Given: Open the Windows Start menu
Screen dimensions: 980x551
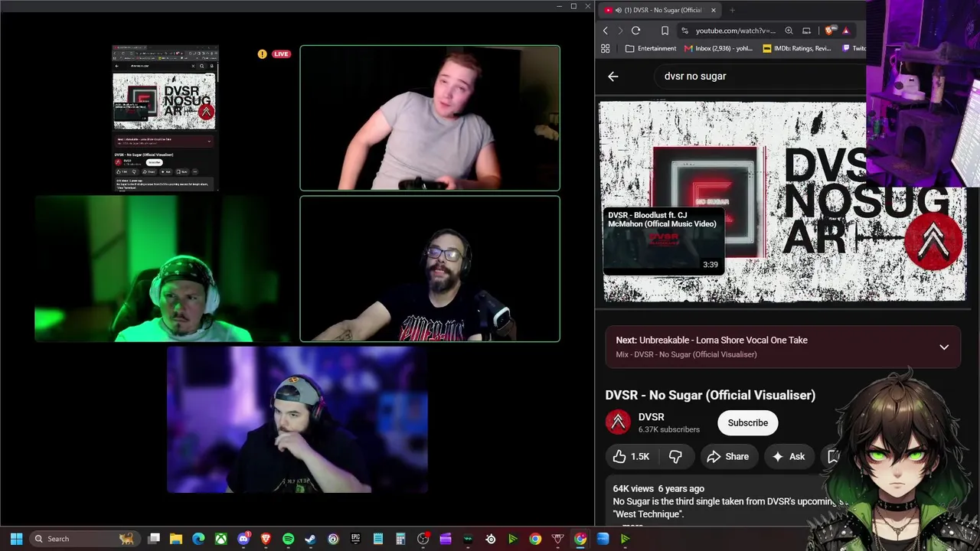Looking at the screenshot, I should (x=16, y=539).
